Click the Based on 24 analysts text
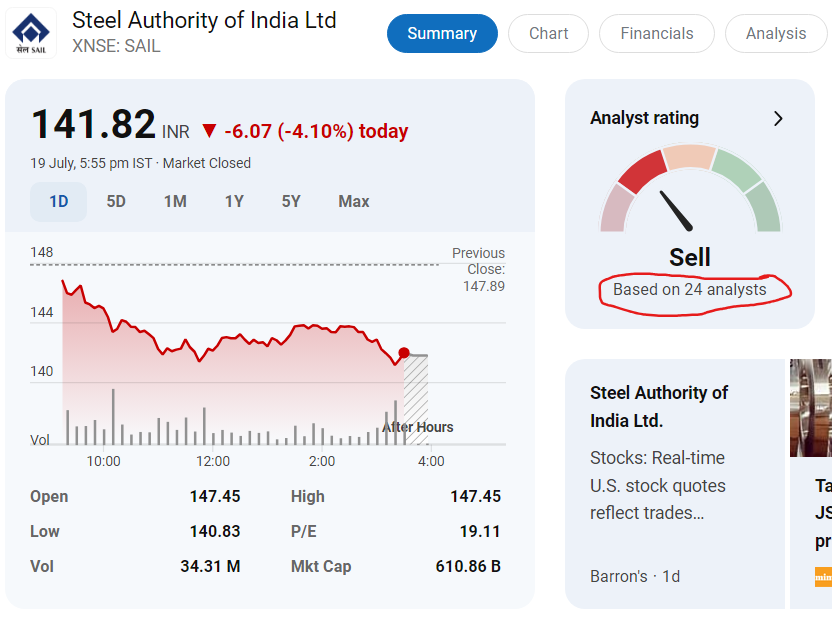The height and width of the screenshot is (631, 832). [x=689, y=290]
